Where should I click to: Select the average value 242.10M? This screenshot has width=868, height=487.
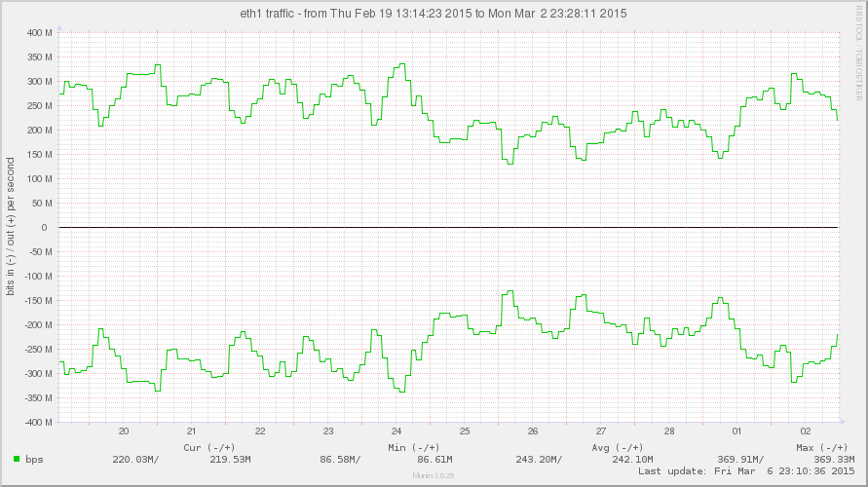click(x=632, y=460)
